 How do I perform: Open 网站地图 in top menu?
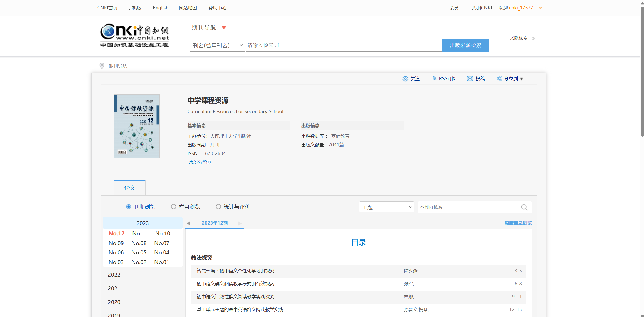188,8
